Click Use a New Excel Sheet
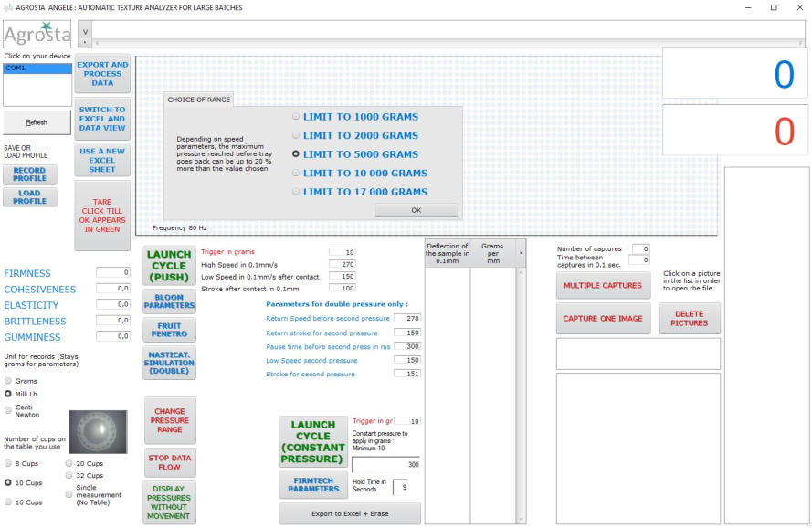The image size is (812, 528). [102, 160]
